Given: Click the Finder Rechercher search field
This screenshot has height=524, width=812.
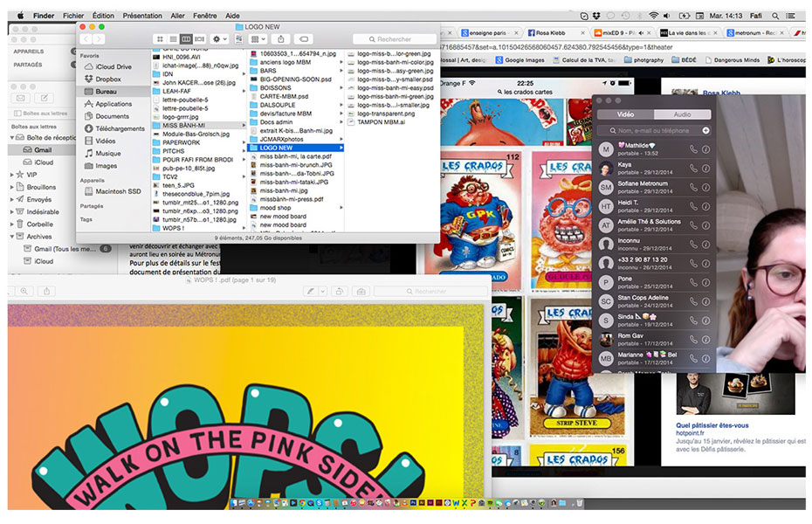Looking at the screenshot, I should (x=395, y=39).
